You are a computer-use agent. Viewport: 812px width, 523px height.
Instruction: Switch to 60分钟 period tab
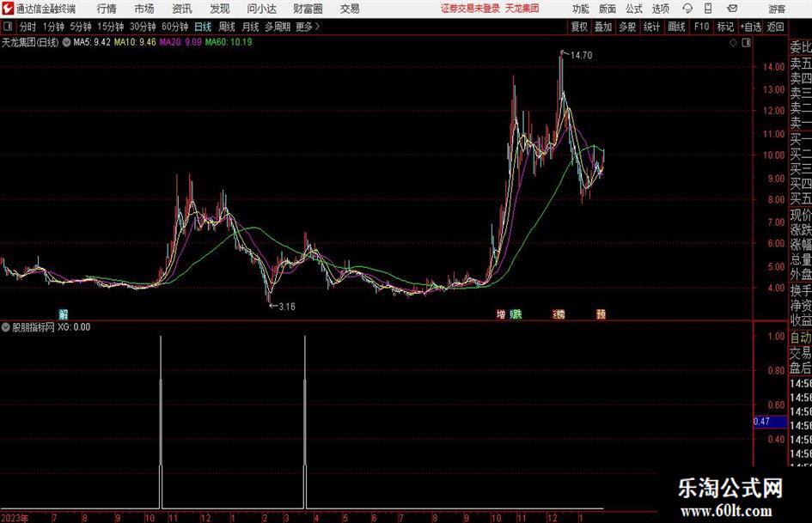pyautogui.click(x=174, y=27)
